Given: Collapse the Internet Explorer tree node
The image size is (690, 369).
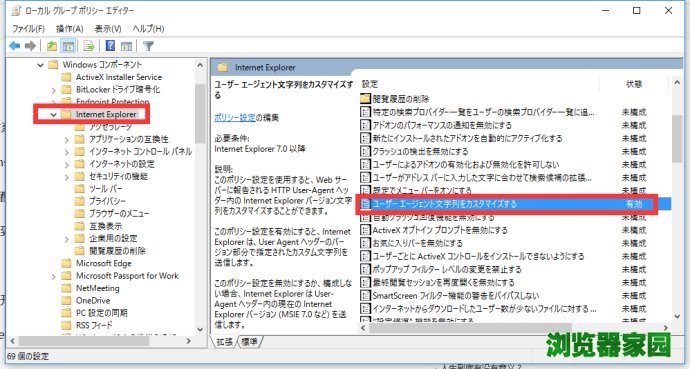Looking at the screenshot, I should pos(54,114).
